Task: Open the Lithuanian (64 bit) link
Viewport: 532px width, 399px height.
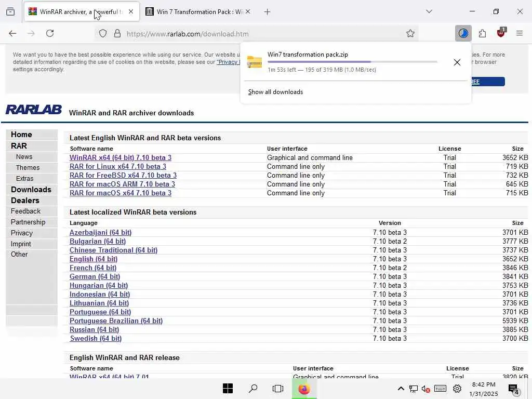Action: pos(99,303)
